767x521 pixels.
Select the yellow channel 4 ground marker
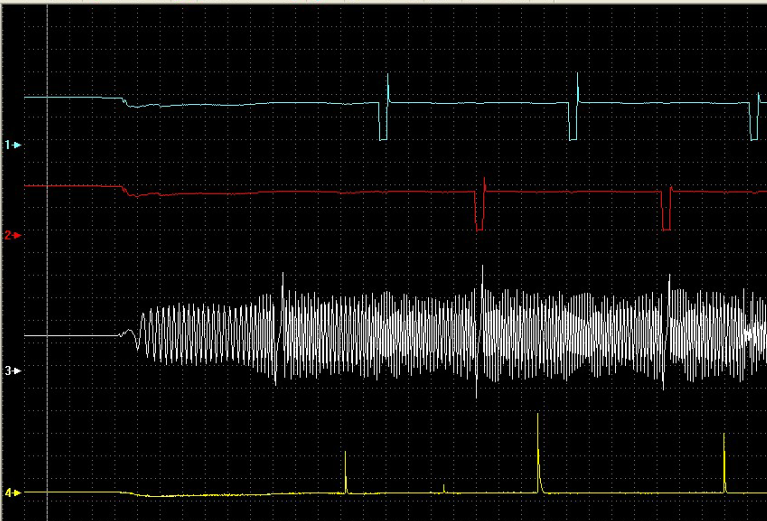(13, 492)
